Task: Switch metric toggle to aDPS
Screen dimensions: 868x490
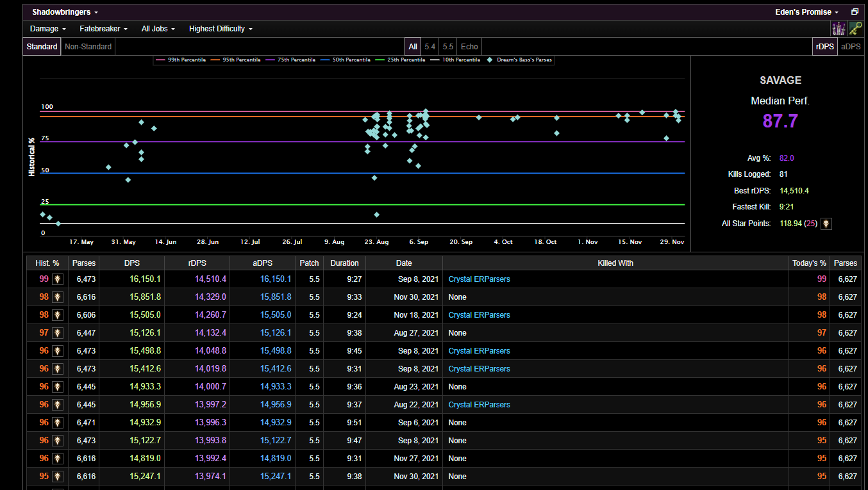Action: 851,46
